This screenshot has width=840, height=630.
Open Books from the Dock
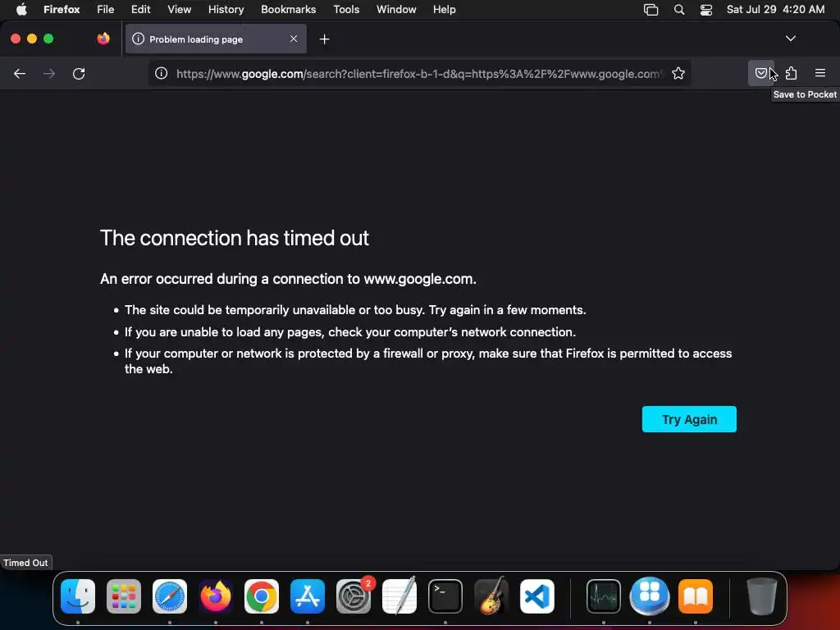[696, 596]
